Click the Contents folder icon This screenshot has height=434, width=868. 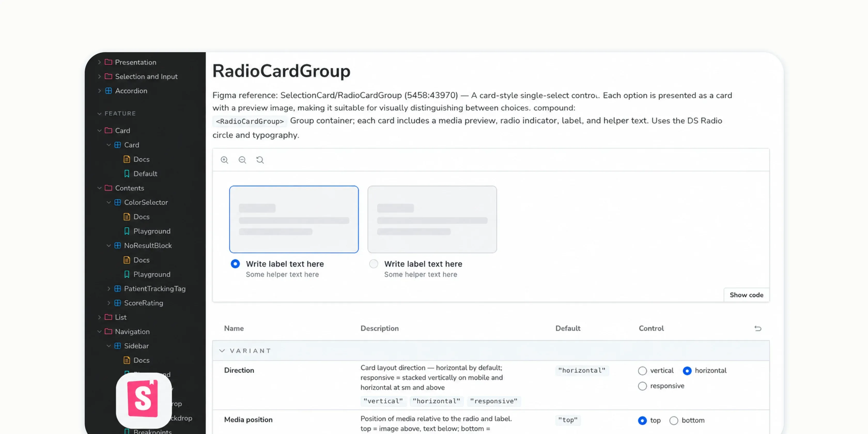point(108,188)
